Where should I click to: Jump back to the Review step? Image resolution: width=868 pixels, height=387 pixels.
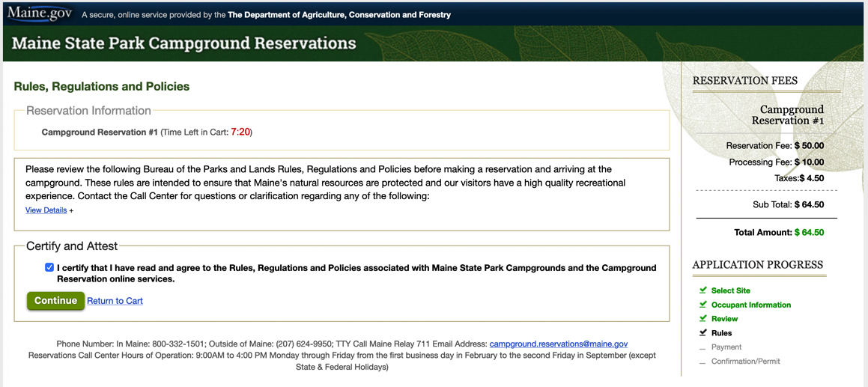pyautogui.click(x=725, y=319)
